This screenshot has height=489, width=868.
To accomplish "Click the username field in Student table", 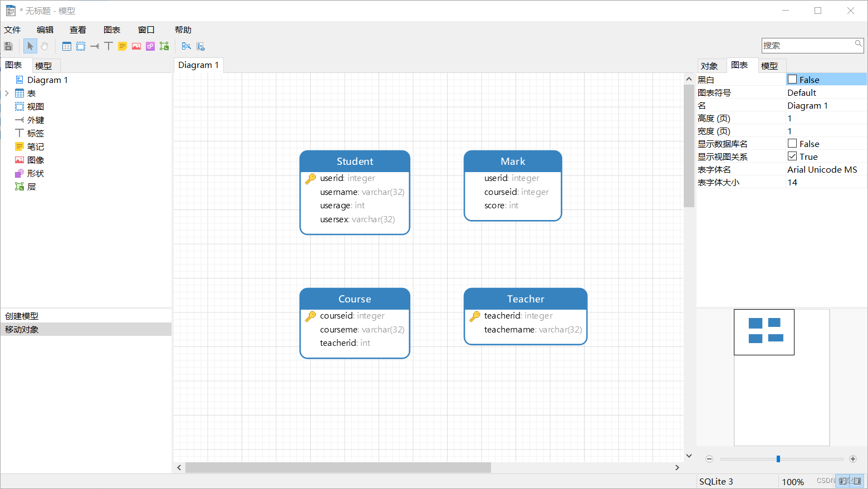I will tap(362, 192).
